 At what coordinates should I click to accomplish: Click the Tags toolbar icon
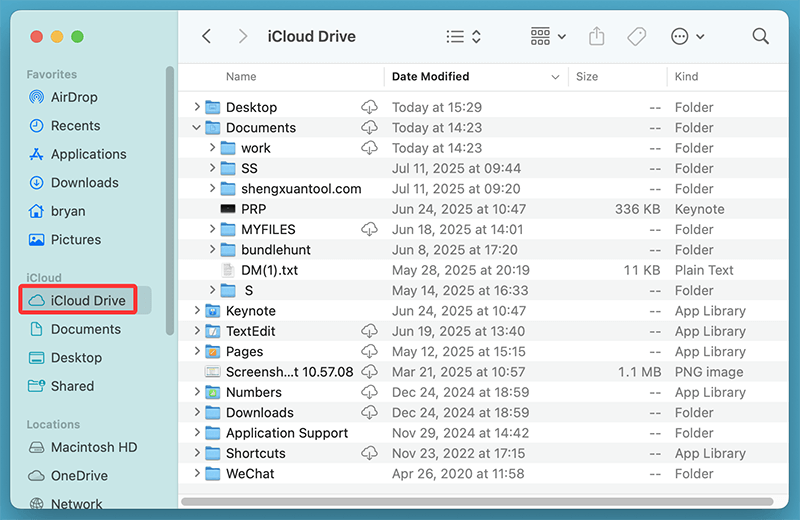[x=636, y=36]
